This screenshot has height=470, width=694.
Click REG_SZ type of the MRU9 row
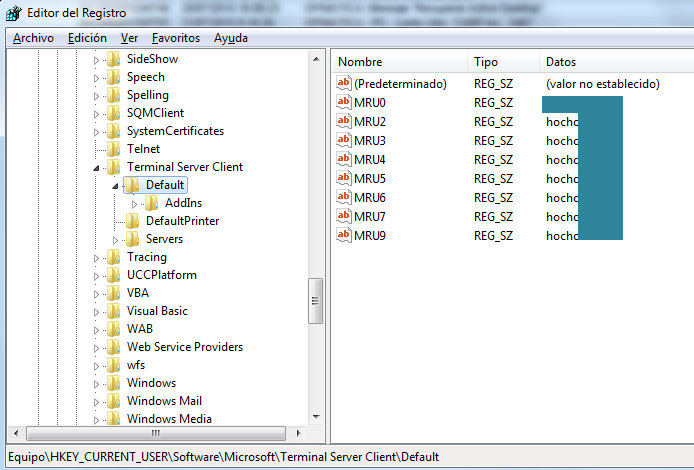493,236
